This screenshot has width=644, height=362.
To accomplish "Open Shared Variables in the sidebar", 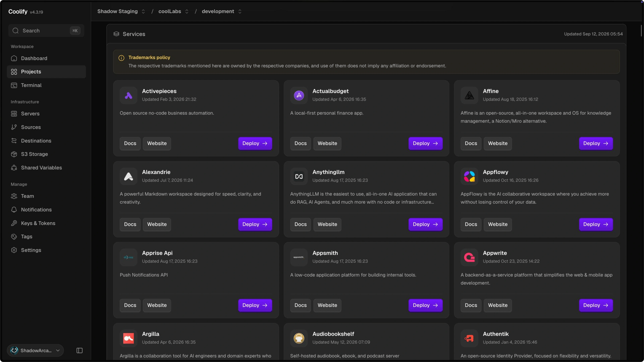I will (46, 168).
